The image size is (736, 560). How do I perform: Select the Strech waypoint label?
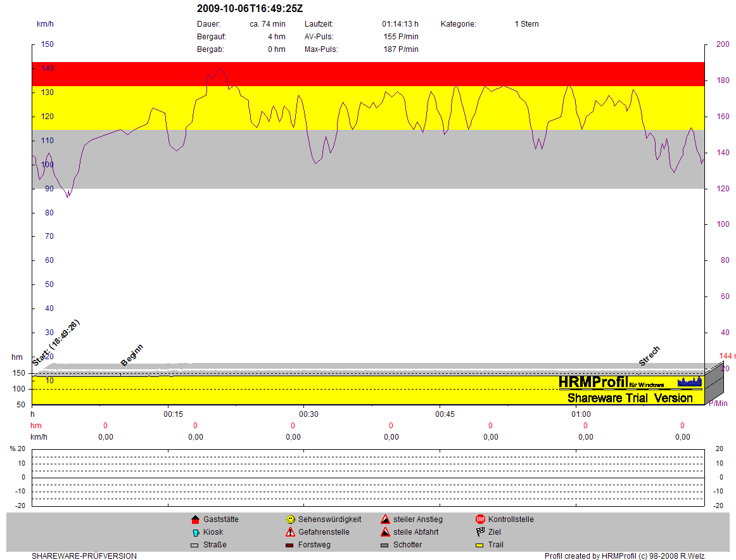click(649, 356)
